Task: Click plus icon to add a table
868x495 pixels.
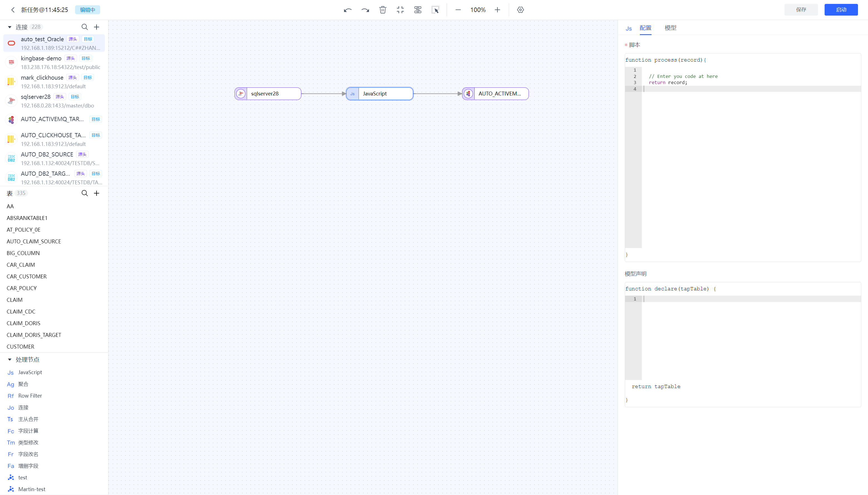Action: click(97, 193)
